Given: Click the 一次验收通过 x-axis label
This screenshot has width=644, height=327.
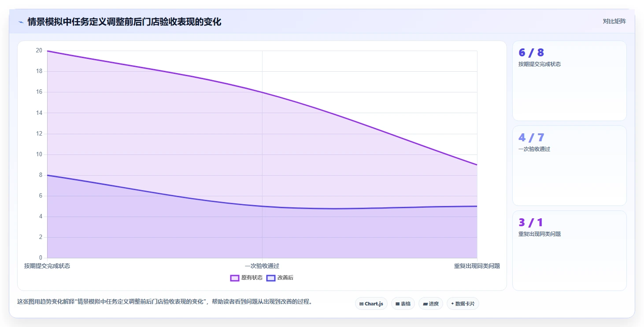Looking at the screenshot, I should point(262,266).
